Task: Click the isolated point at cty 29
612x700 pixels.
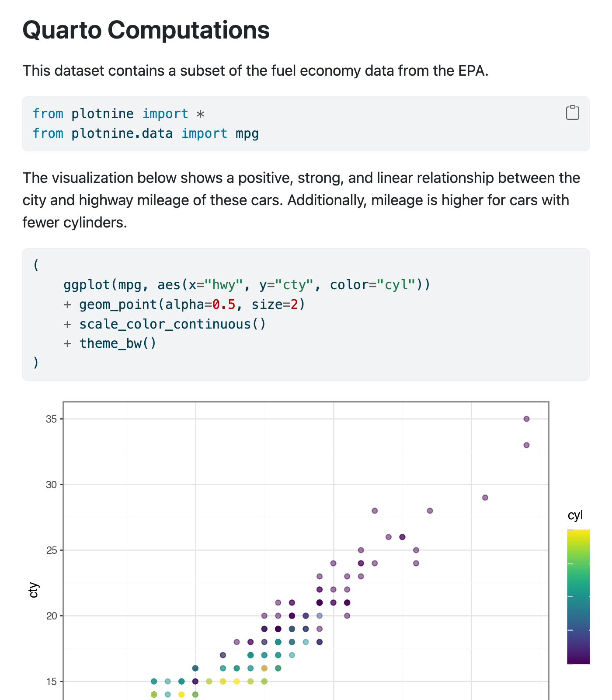Action: click(x=485, y=497)
